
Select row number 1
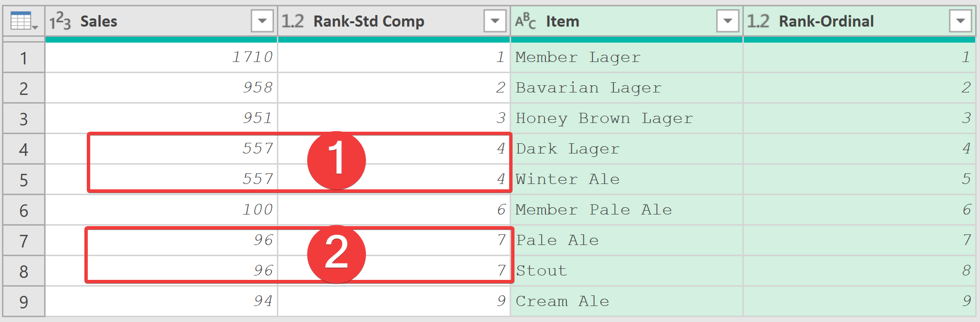[24, 58]
